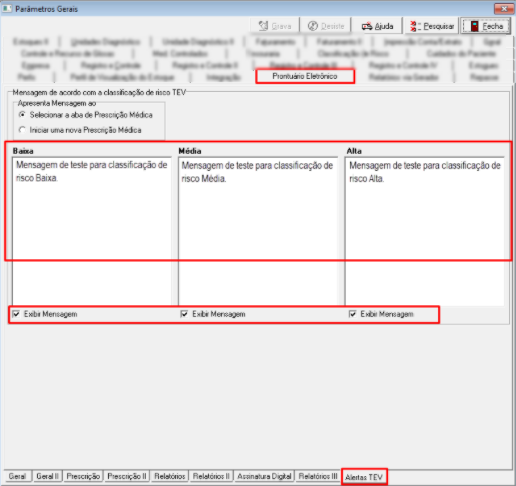Open the Classificação de Risco tab
Screen dimensions: 516x486
pyautogui.click(x=353, y=54)
